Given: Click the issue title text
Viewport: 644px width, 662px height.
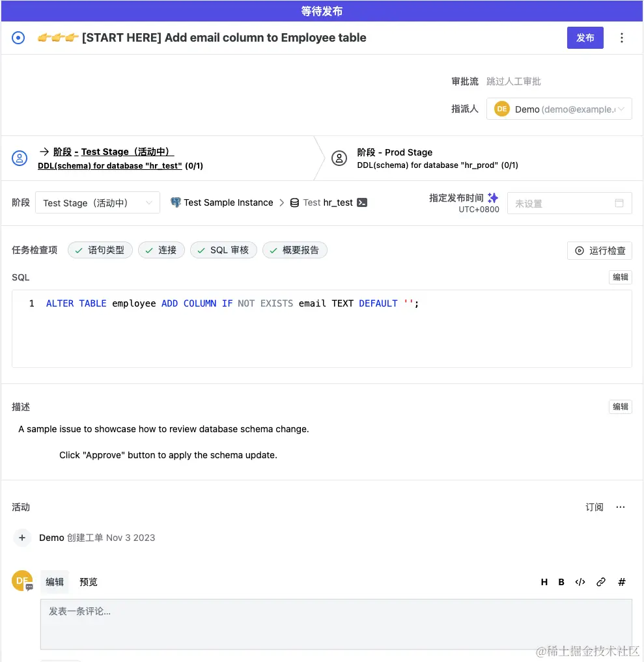Looking at the screenshot, I should (224, 38).
